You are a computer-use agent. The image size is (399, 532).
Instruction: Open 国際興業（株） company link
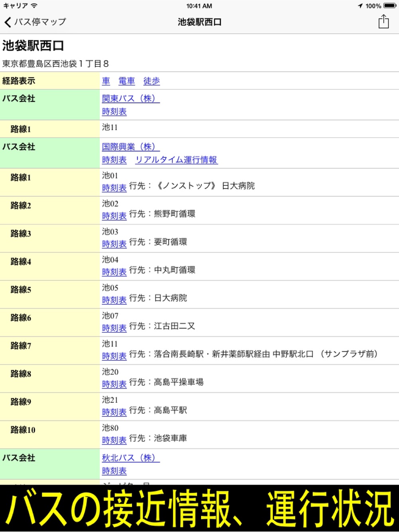131,147
